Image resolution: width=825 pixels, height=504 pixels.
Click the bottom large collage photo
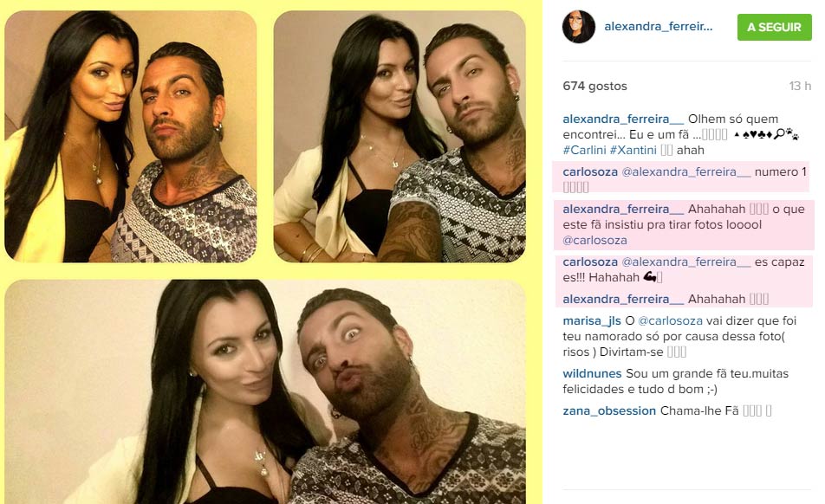click(x=265, y=391)
